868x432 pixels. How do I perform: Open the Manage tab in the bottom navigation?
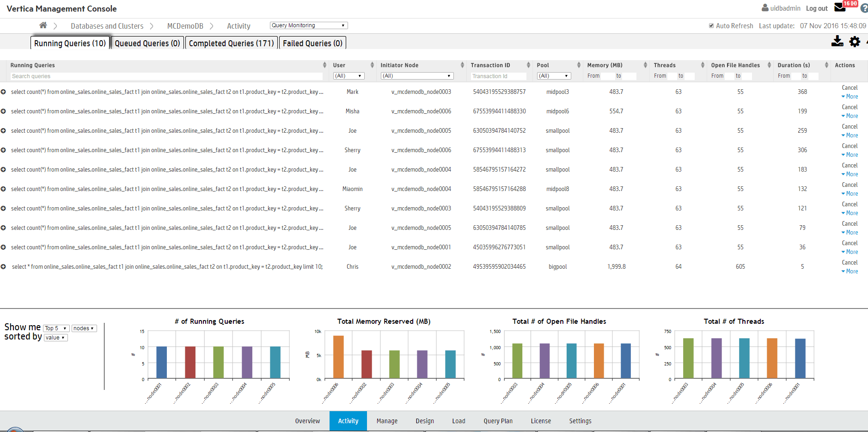point(387,421)
